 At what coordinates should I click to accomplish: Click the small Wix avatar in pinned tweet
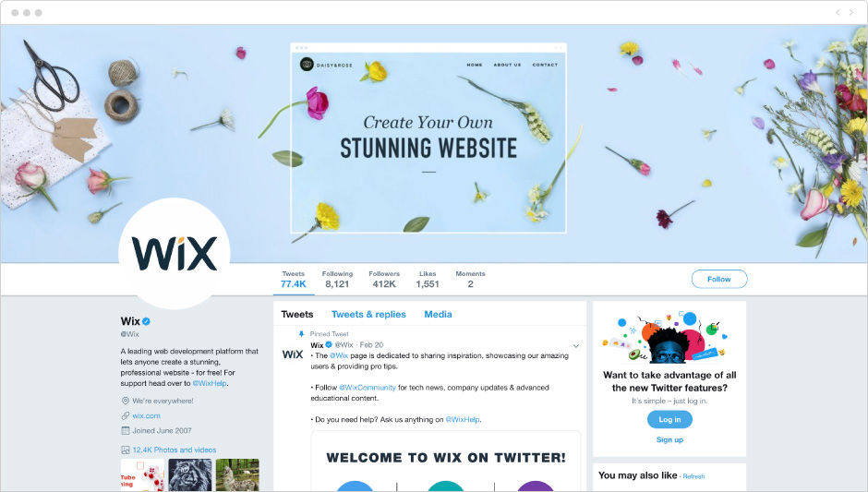pos(293,354)
